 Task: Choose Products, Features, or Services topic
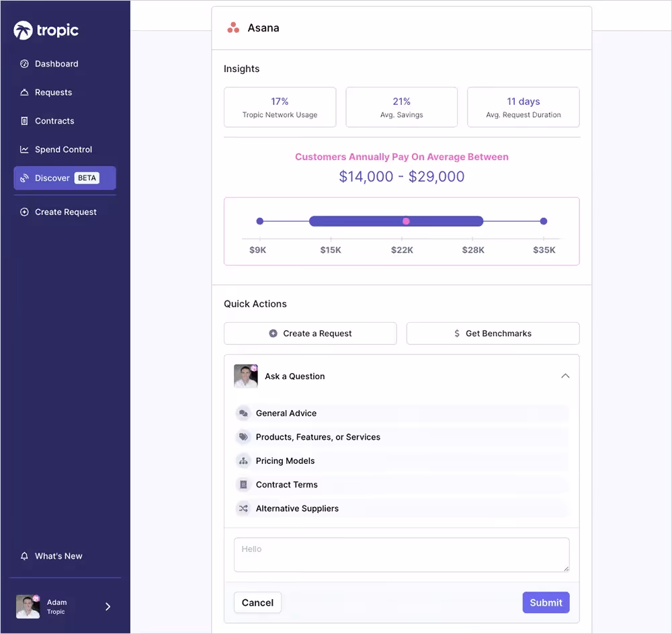(402, 437)
